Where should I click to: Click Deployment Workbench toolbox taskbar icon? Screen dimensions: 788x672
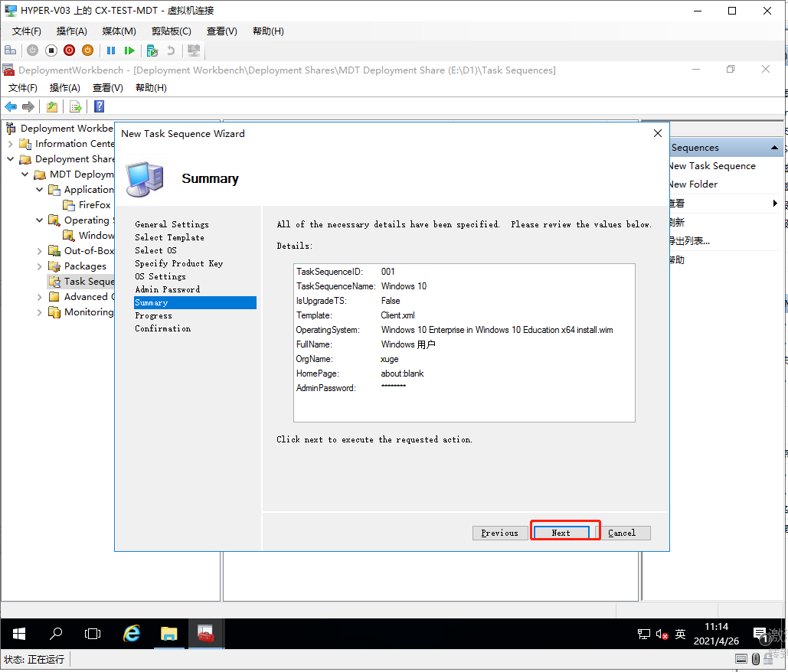pos(206,634)
